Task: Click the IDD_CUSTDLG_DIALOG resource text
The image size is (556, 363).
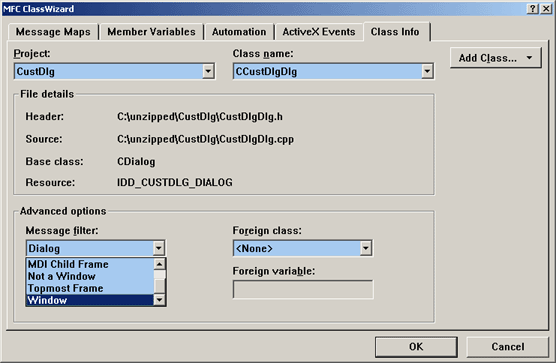Action: tap(175, 183)
